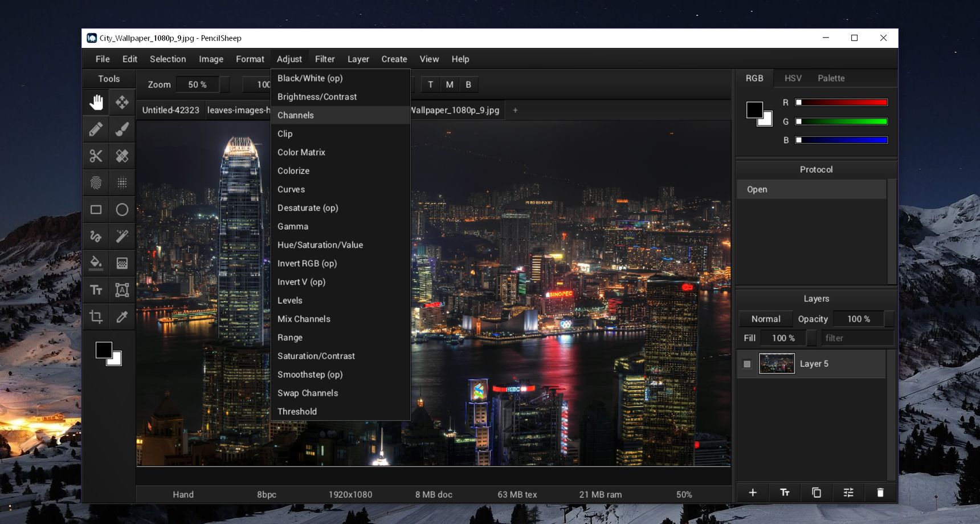Switch to the HSV color tab
The width and height of the screenshot is (980, 524).
793,78
